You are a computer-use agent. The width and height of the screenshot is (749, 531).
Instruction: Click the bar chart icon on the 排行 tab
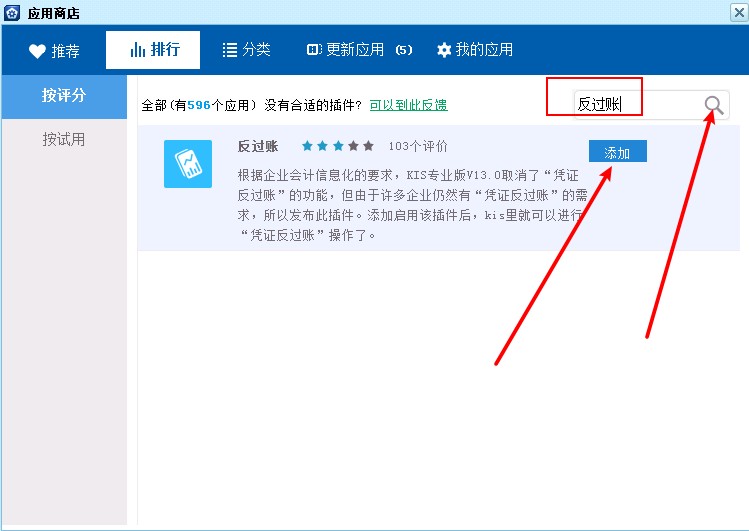coord(138,50)
